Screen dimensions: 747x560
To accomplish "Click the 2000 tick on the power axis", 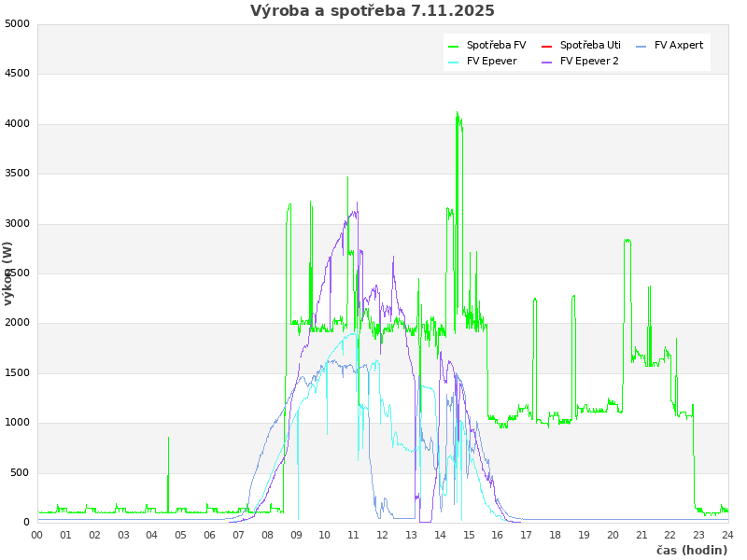I will 17,323.
